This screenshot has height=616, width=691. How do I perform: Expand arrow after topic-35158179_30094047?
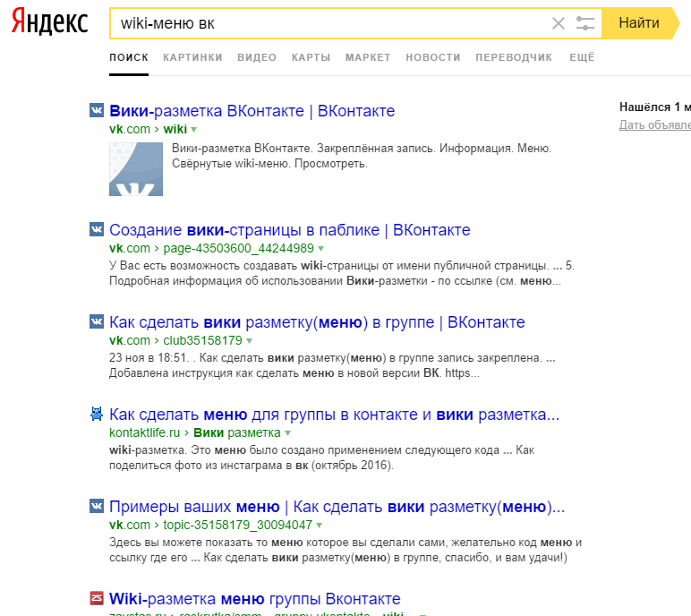click(319, 526)
